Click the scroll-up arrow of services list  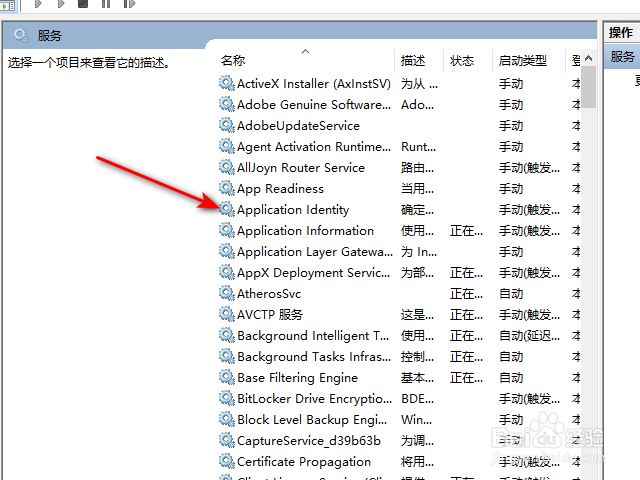(589, 58)
